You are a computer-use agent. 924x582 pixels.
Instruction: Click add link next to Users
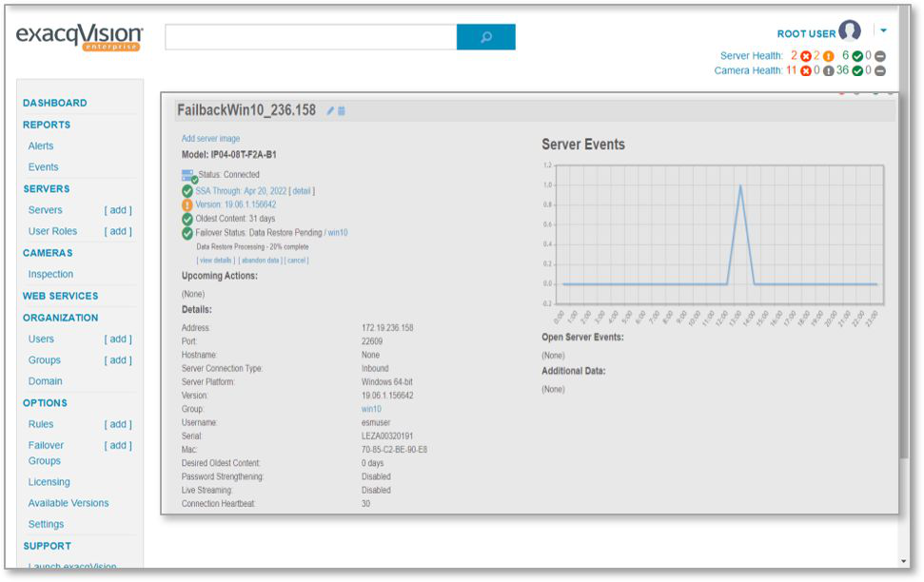[118, 339]
